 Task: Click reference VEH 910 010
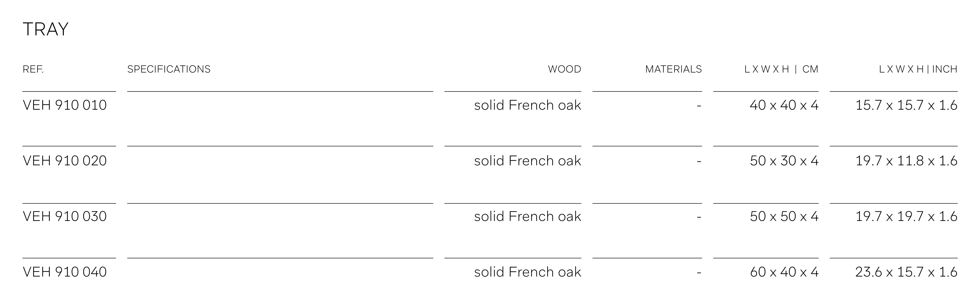65,105
